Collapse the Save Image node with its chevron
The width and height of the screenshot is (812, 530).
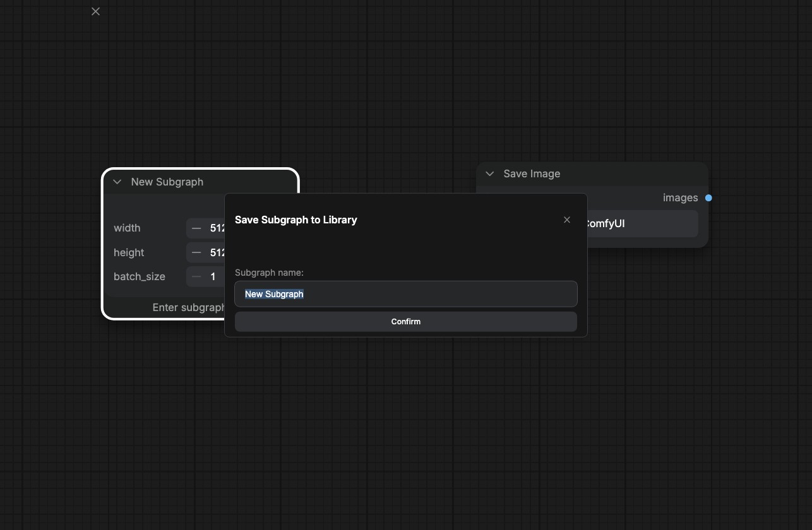click(x=489, y=174)
